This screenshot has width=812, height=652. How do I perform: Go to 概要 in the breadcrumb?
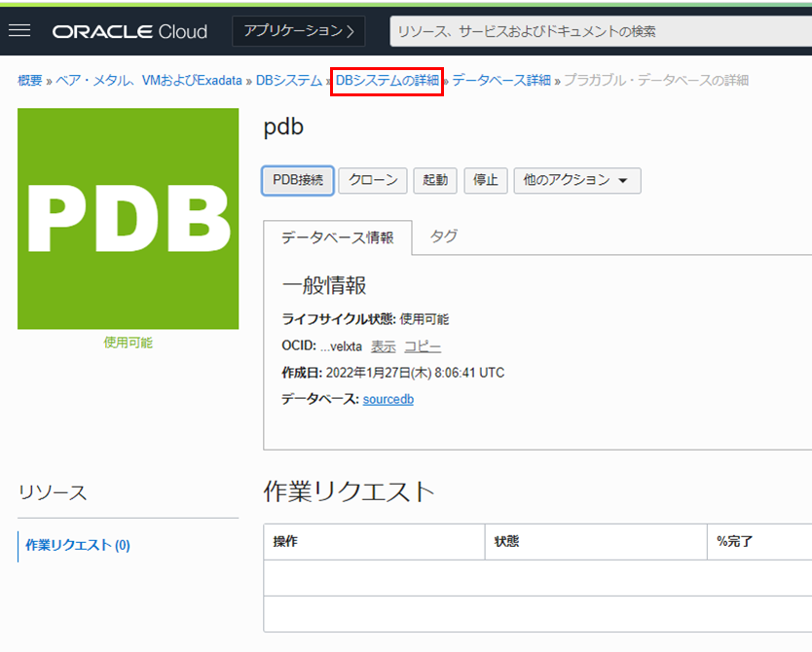[29, 81]
